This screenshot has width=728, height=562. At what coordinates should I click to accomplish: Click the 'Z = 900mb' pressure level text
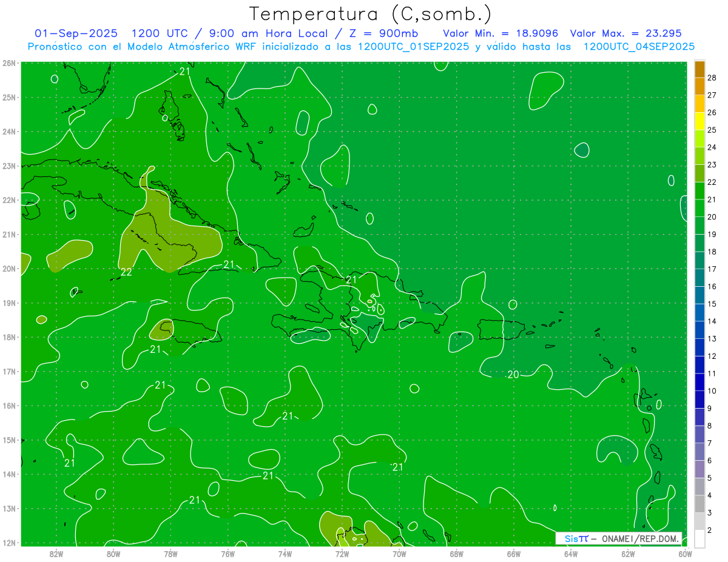(385, 33)
